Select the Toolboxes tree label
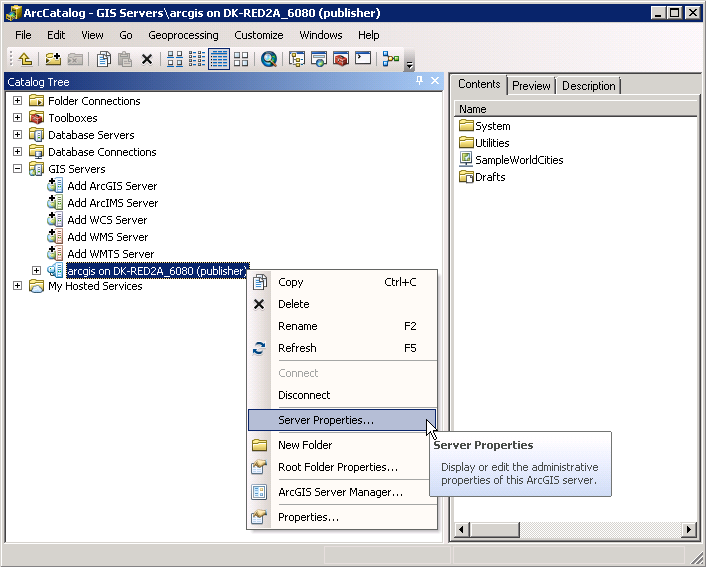This screenshot has width=706, height=567. 72,118
